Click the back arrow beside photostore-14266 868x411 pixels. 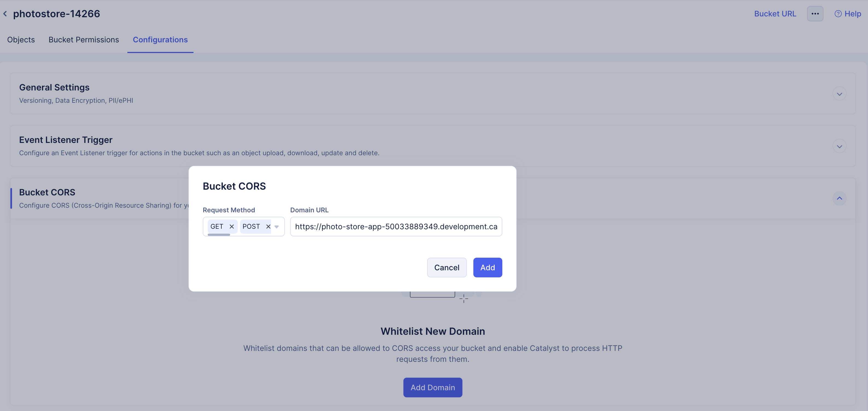[x=5, y=14]
